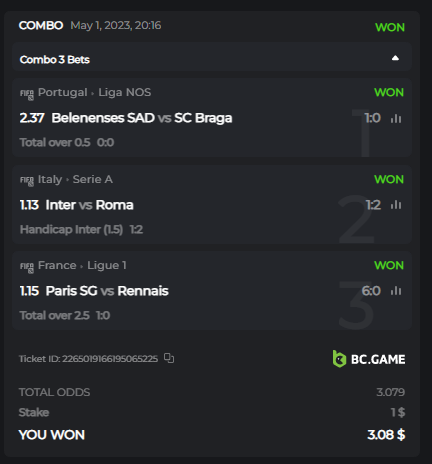Open Inter vs Roma match

(x=89, y=205)
